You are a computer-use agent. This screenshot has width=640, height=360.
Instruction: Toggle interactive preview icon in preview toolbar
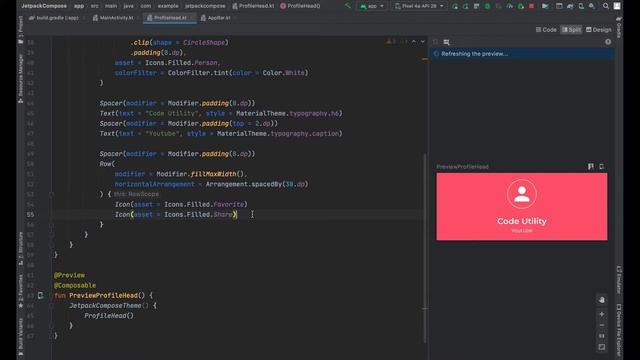[446, 42]
